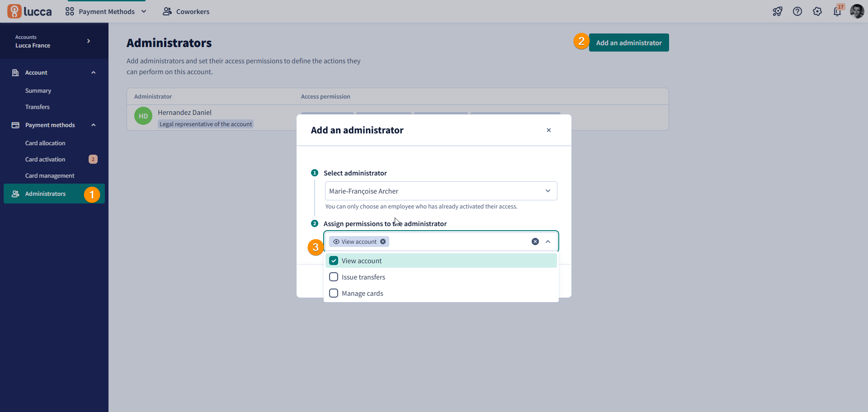Image resolution: width=868 pixels, height=412 pixels.
Task: Click Legal representative of the account tag
Action: click(206, 124)
